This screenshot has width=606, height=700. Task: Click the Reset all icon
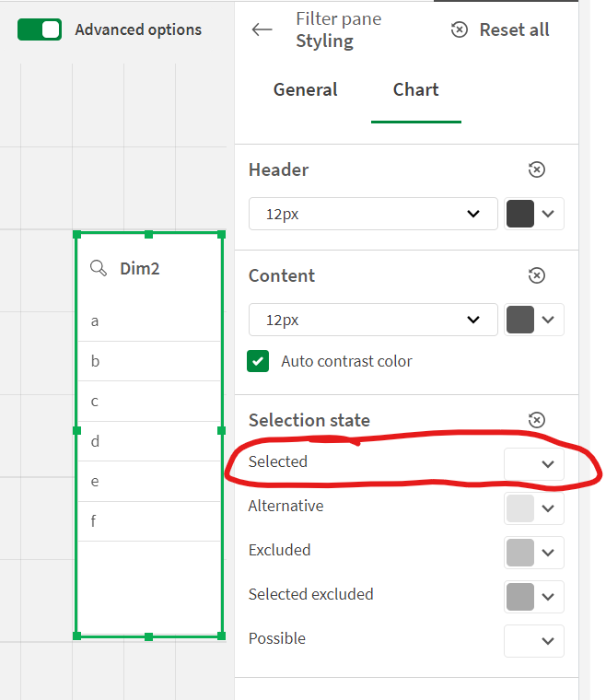(x=459, y=29)
